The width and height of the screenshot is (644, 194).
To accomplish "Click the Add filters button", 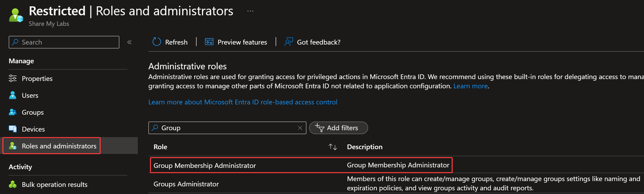I will 338,128.
